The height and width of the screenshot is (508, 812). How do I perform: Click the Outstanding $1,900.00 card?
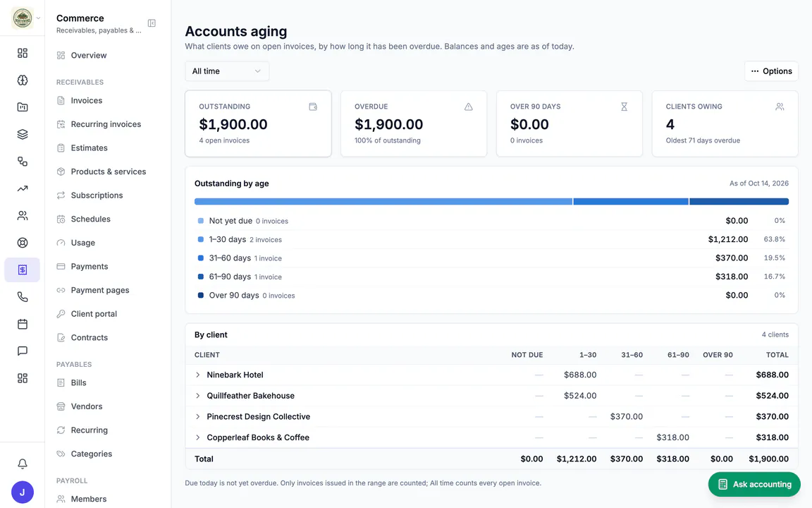258,123
